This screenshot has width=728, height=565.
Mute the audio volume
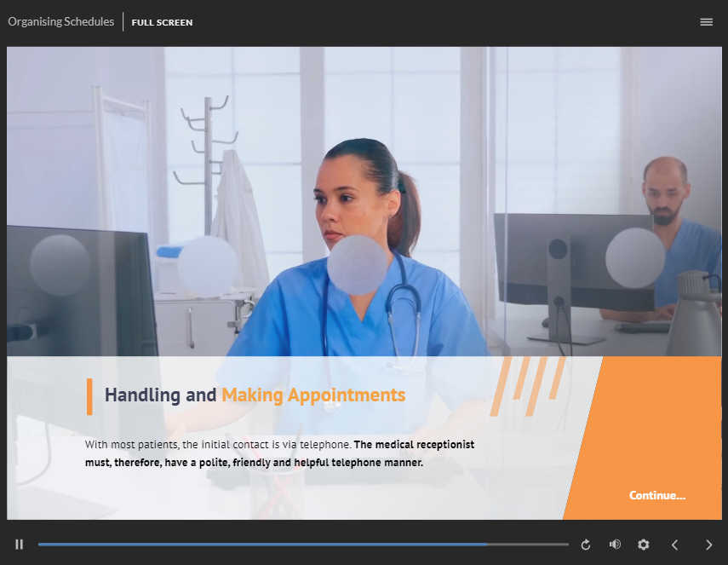(x=615, y=544)
